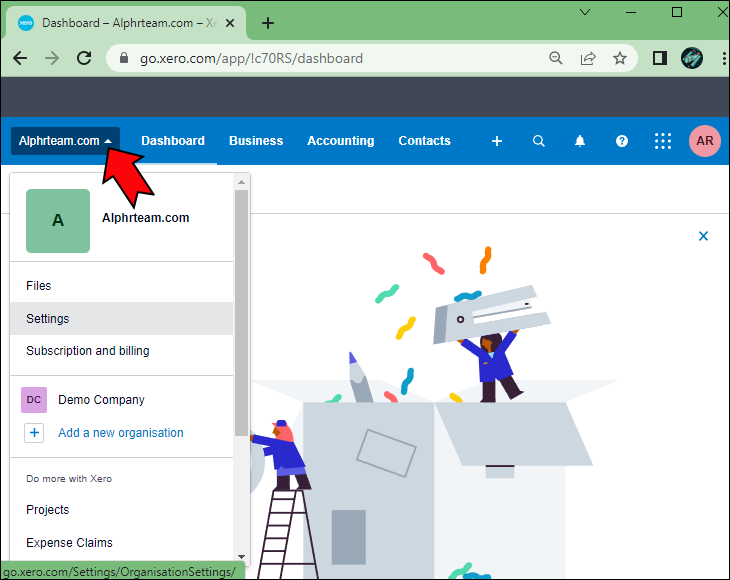Open the Chrome profile avatar
This screenshot has height=580, width=730.
pyautogui.click(x=692, y=58)
